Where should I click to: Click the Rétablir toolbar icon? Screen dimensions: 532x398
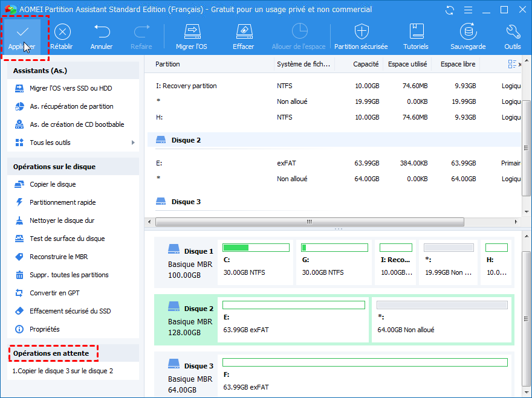[x=62, y=32]
